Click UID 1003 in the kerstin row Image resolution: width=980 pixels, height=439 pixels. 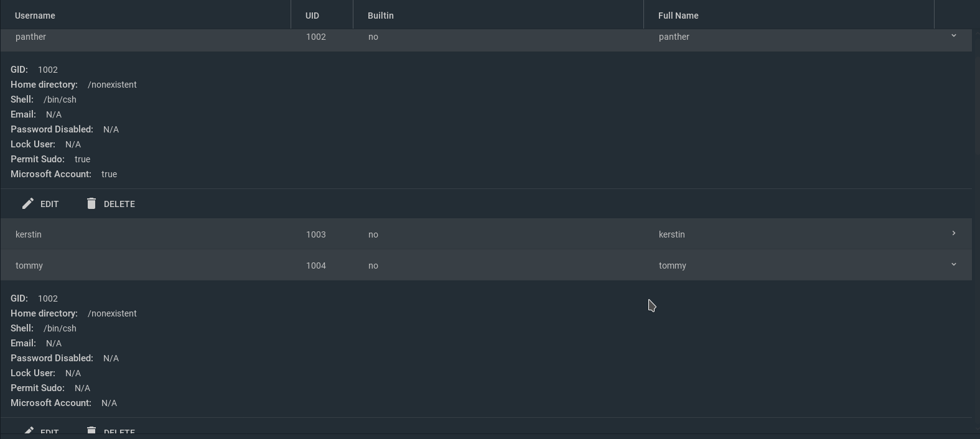coord(315,234)
